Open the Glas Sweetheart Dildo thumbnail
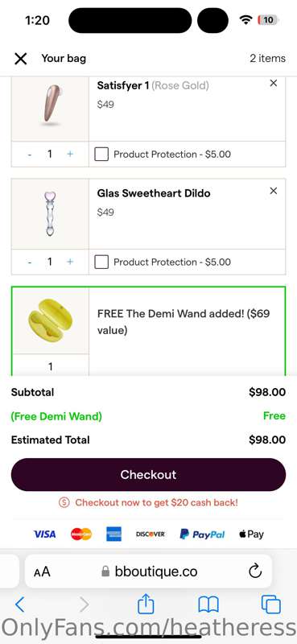Screen dimensions: 297x644 point(50,214)
